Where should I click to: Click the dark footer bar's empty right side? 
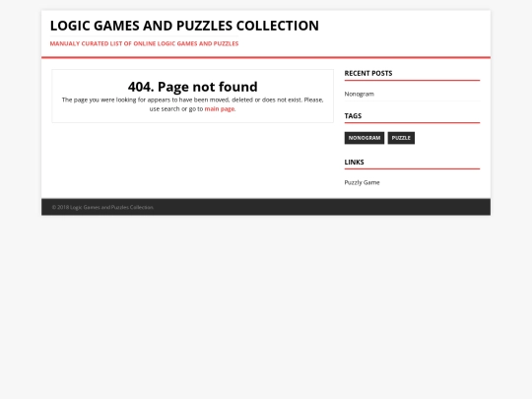[373, 207]
